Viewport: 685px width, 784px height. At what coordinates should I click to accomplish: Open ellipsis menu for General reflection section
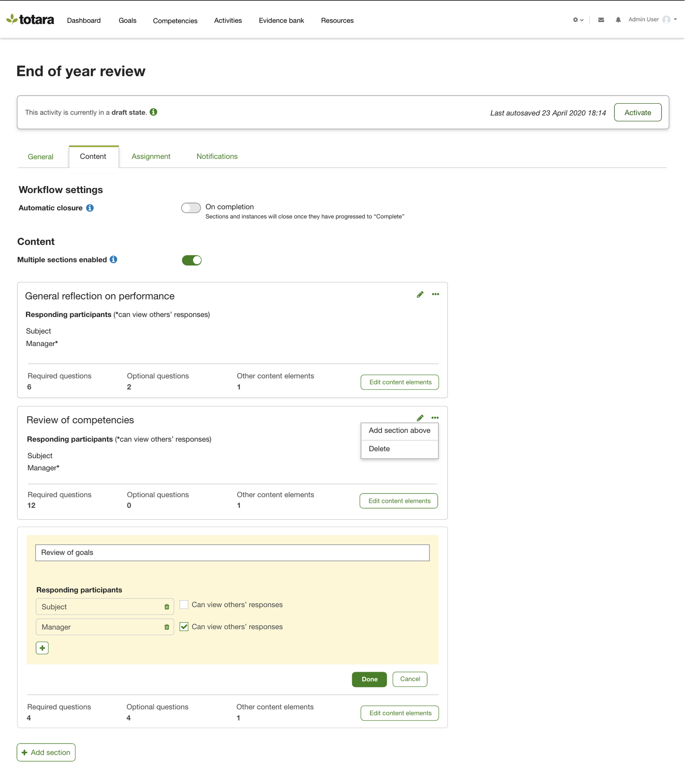[x=435, y=294]
